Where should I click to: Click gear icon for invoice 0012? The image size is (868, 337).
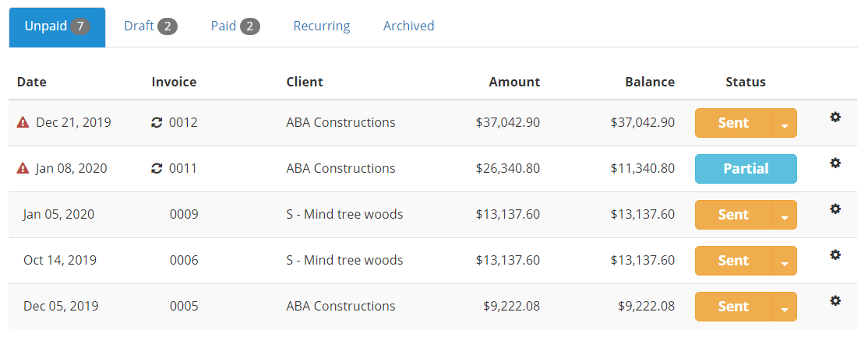tap(835, 118)
